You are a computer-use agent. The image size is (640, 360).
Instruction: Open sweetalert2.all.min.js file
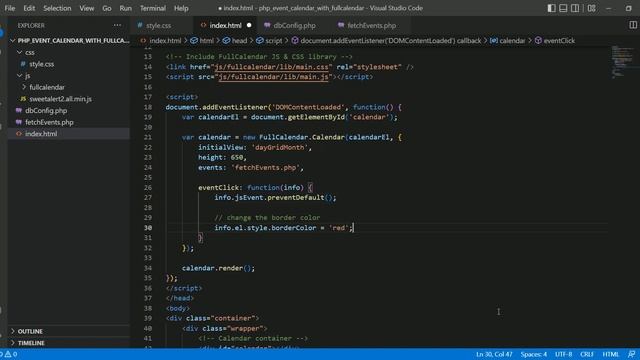tap(69, 99)
